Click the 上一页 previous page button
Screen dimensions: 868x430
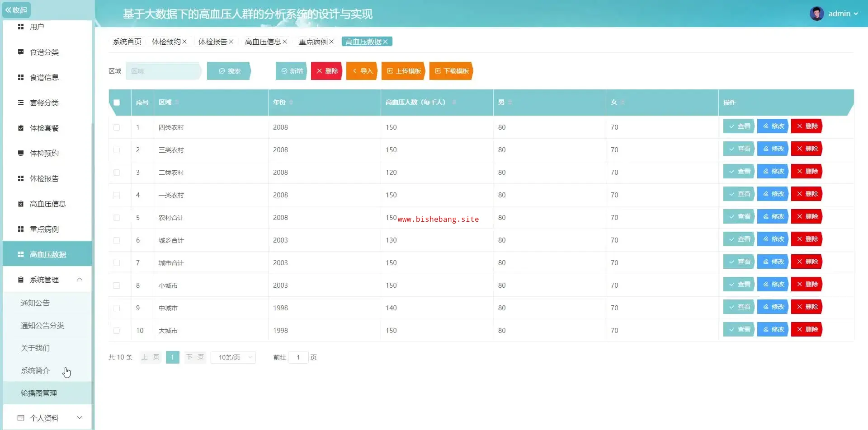click(x=151, y=357)
